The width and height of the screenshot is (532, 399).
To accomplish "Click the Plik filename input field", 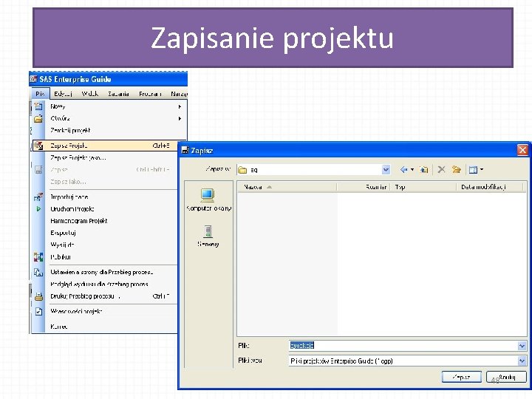I will (x=403, y=346).
